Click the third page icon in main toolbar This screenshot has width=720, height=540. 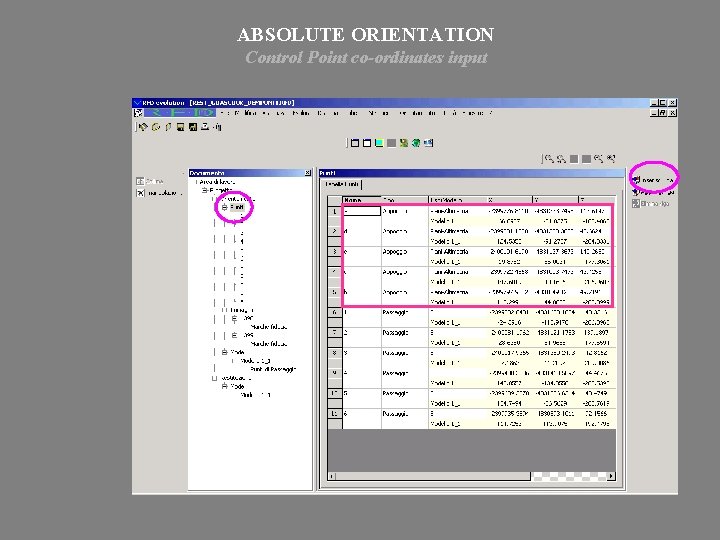(168, 127)
